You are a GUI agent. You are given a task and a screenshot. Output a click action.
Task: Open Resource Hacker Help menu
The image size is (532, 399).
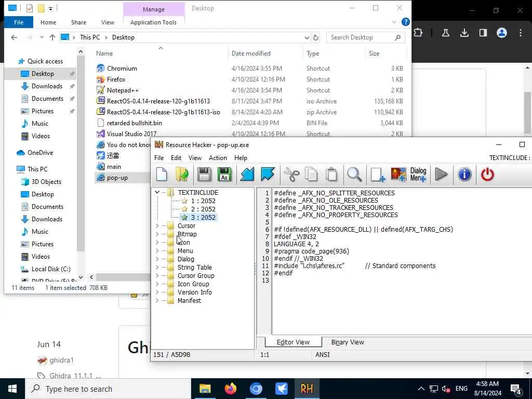point(241,158)
